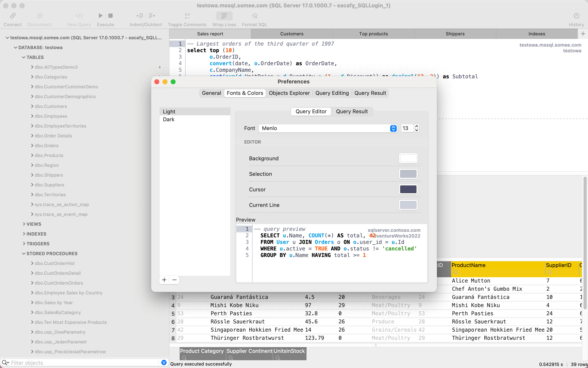The height and width of the screenshot is (368, 588).
Task: Decrease font size with stepper down
Action: pos(417,130)
